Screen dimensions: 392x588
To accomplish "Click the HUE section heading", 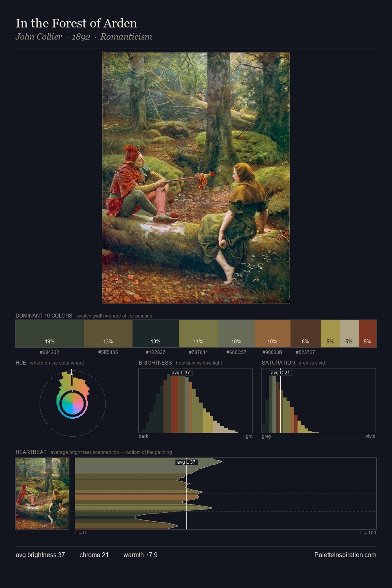I will [21, 363].
